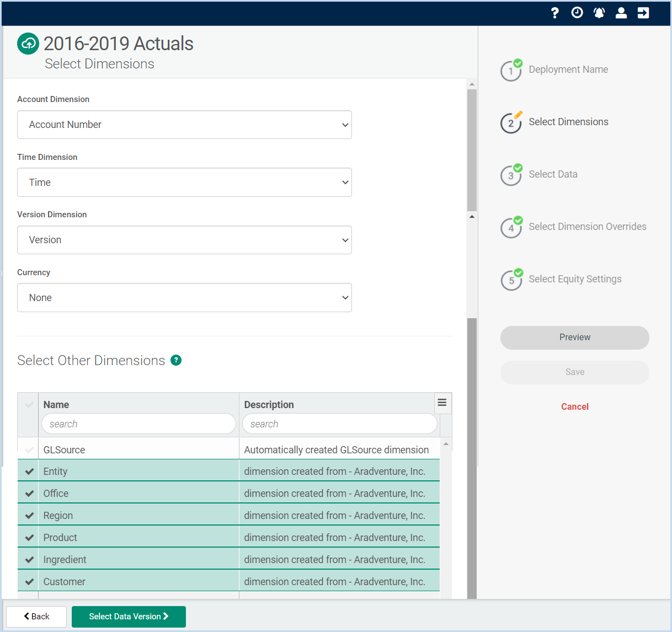
Task: Open the notifications bell icon
Action: pos(599,13)
